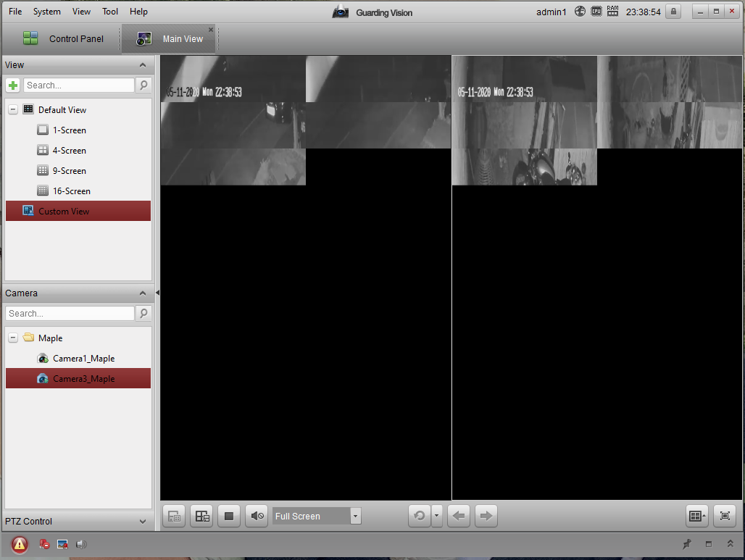Screen dimensions: 745x560
Task: Click the RAM usage icon
Action: point(612,12)
